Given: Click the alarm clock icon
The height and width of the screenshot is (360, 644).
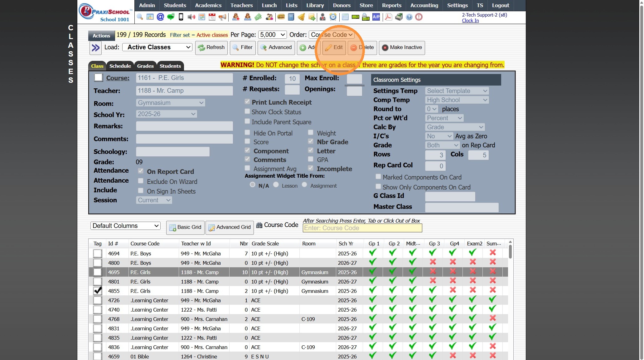Looking at the screenshot, I should point(333,17).
